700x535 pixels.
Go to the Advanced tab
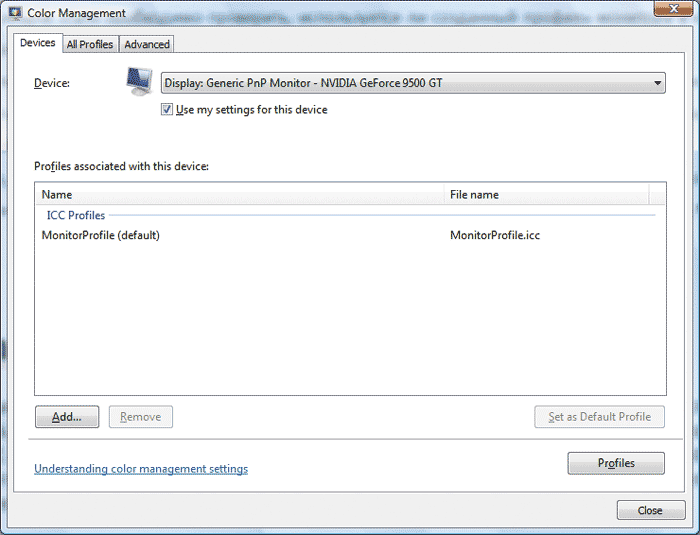click(147, 44)
